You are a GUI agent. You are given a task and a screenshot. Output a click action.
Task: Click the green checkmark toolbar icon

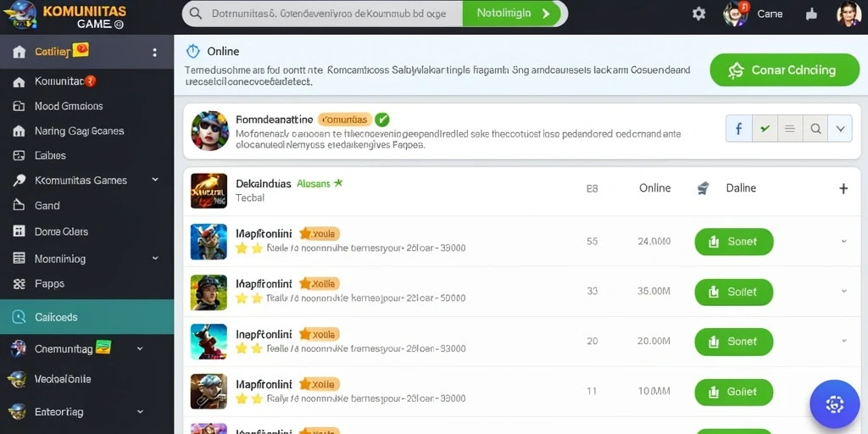click(765, 129)
